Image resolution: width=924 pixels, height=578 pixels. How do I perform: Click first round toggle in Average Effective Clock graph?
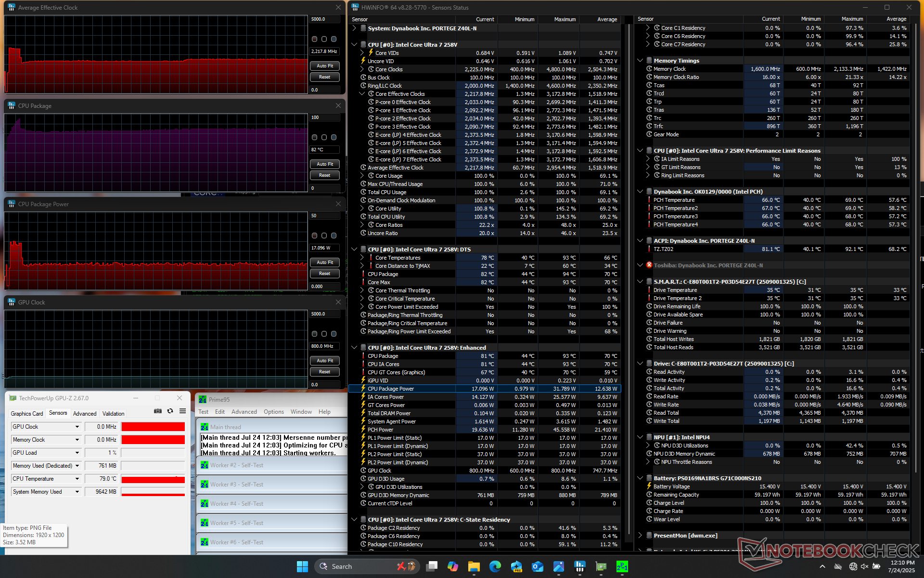314,39
